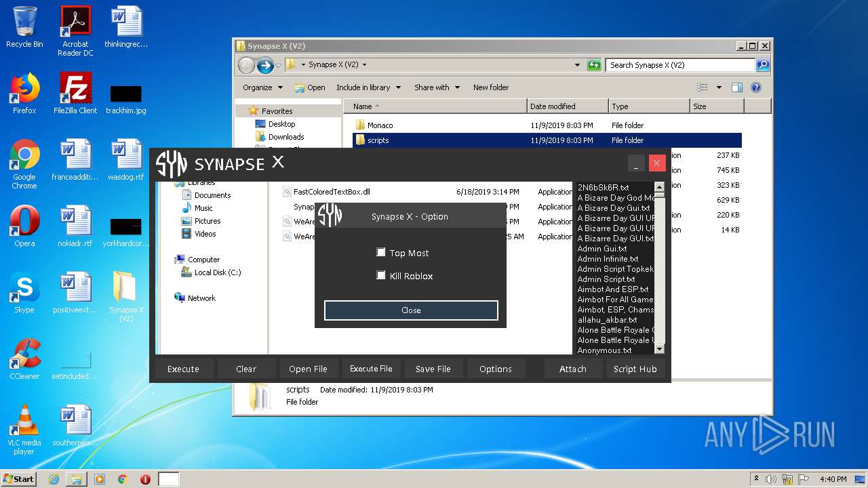Minimize the Synapse X window
Viewport: 868px width, 488px height.
pyautogui.click(x=636, y=163)
